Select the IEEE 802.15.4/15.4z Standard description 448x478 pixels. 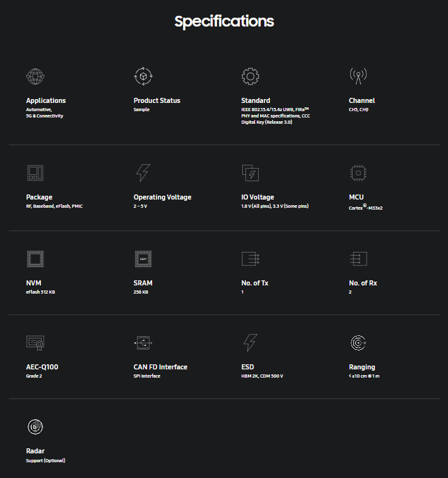click(x=276, y=116)
